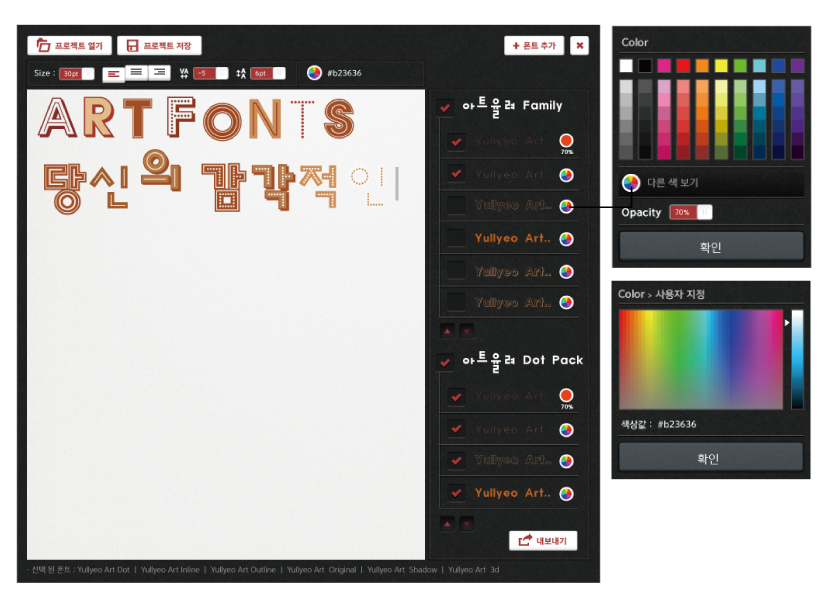Click the 프로젝트 저장 save project button
This screenshot has width=818, height=596.
159,46
